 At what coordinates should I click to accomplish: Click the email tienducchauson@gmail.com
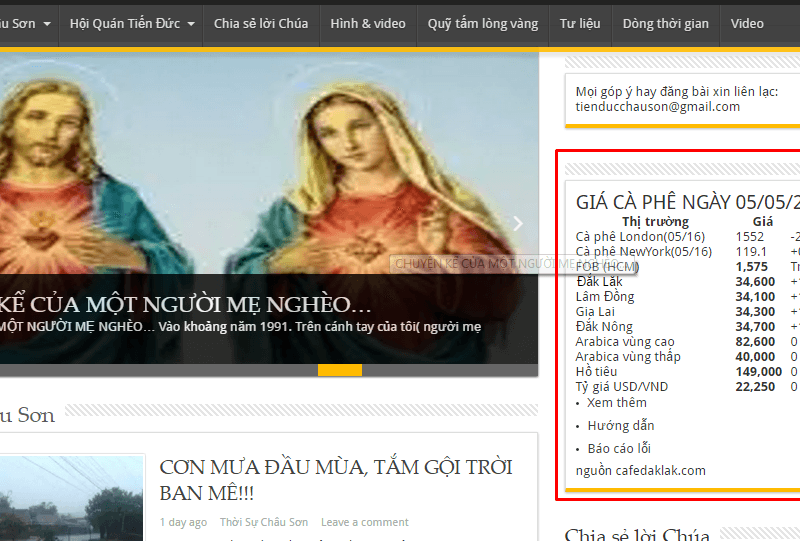pyautogui.click(x=658, y=107)
